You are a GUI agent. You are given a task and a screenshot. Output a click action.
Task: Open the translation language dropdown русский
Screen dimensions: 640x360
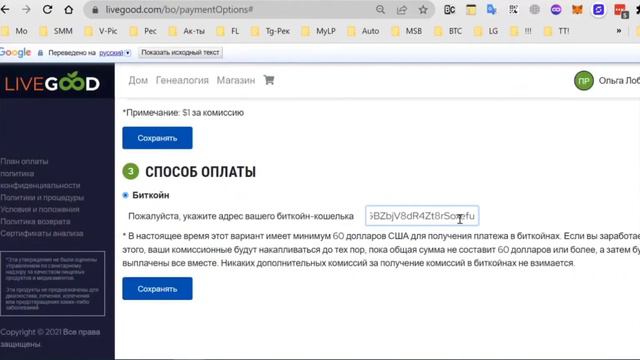(x=115, y=53)
